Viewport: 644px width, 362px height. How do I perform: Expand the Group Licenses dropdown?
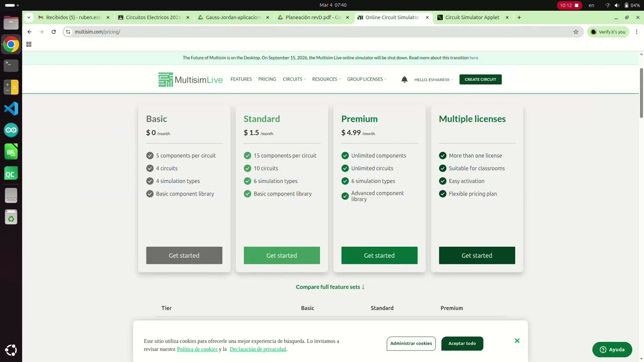pyautogui.click(x=367, y=79)
